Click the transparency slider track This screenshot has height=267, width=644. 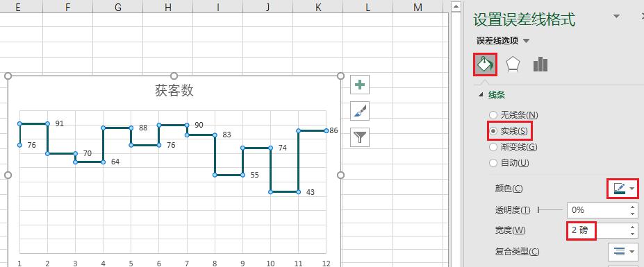550,210
